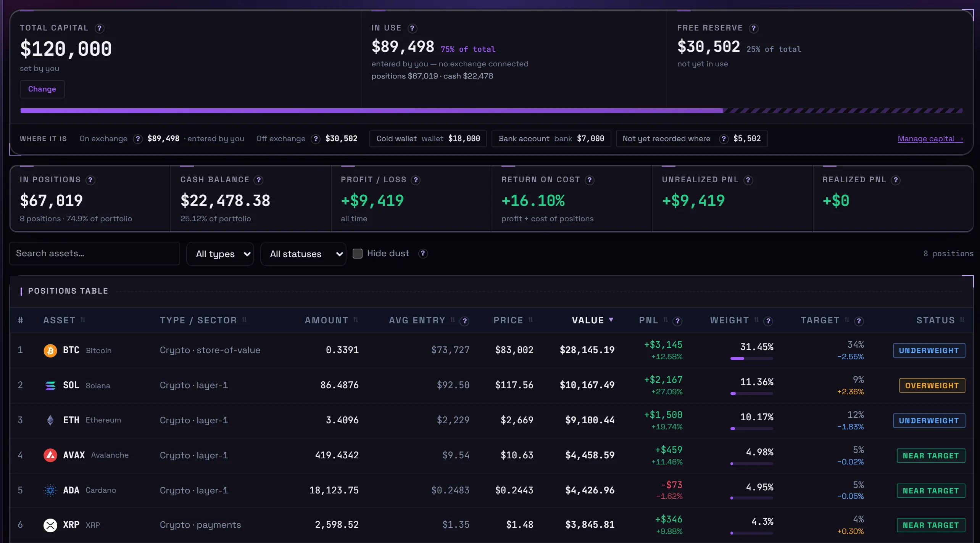Click the Cardano logo icon

click(x=50, y=490)
